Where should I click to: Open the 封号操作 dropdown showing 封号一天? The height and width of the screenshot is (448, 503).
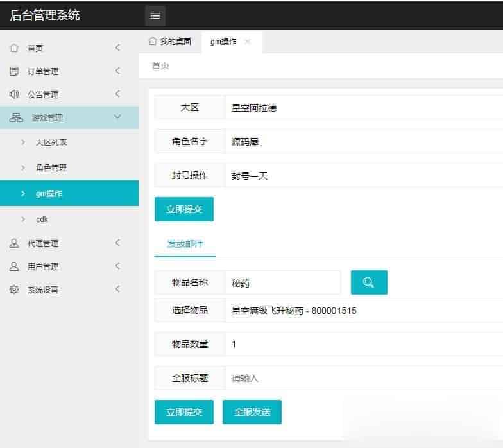(x=364, y=176)
